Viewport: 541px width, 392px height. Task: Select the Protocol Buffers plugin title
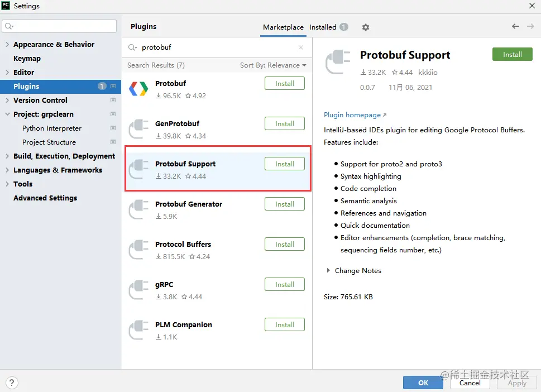(x=183, y=245)
